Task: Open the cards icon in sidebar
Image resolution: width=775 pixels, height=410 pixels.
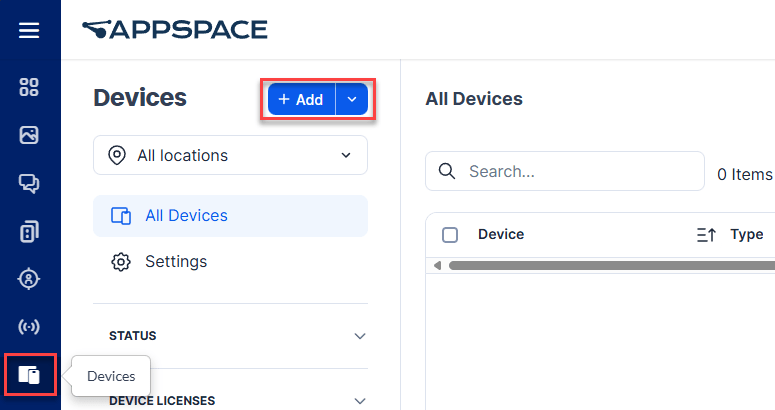Action: [x=29, y=231]
